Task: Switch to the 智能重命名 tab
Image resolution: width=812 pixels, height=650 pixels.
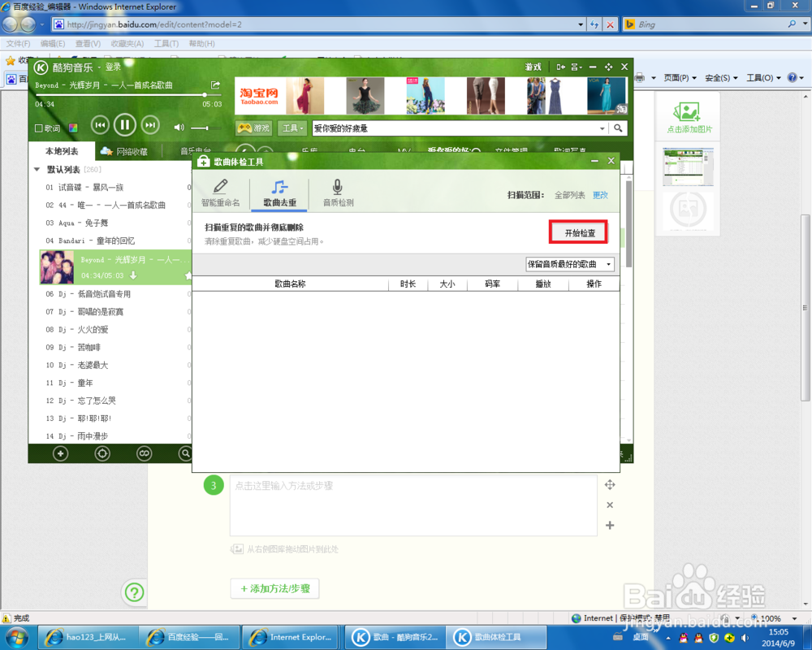Action: click(221, 193)
